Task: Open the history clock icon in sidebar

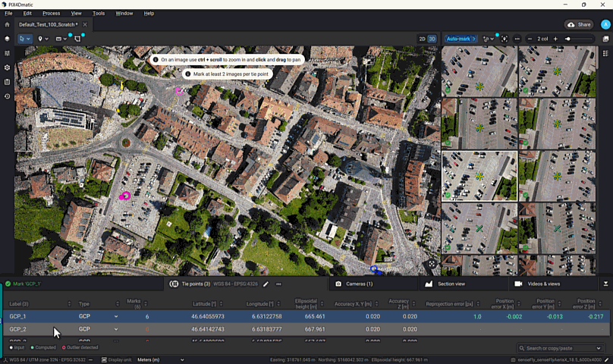Action: [8, 96]
